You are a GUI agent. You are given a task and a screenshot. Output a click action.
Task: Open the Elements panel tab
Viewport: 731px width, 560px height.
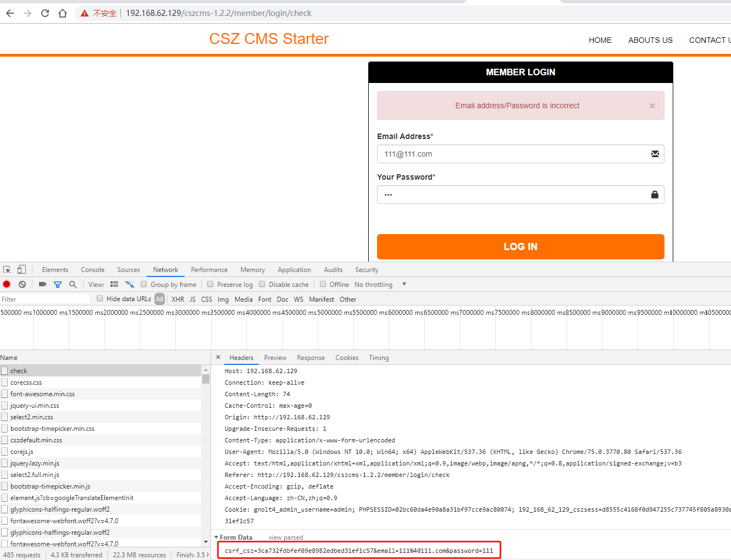click(55, 270)
